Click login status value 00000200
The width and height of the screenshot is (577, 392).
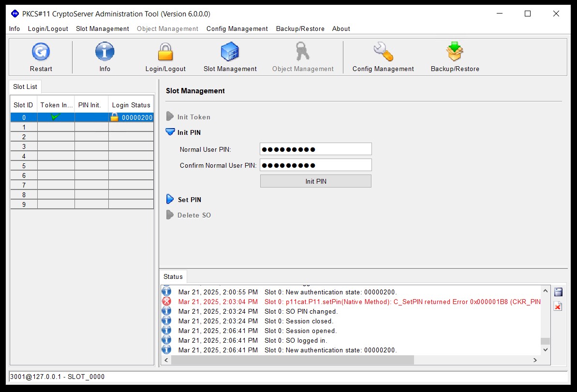(x=137, y=117)
